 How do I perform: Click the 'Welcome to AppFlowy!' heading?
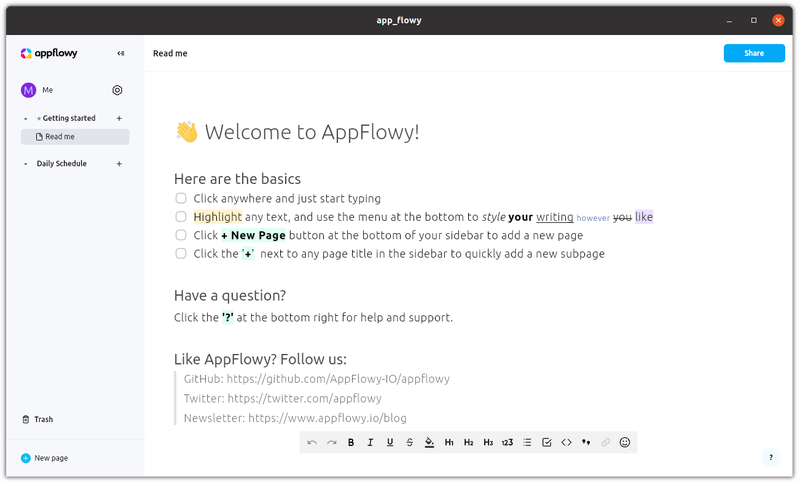tap(312, 132)
